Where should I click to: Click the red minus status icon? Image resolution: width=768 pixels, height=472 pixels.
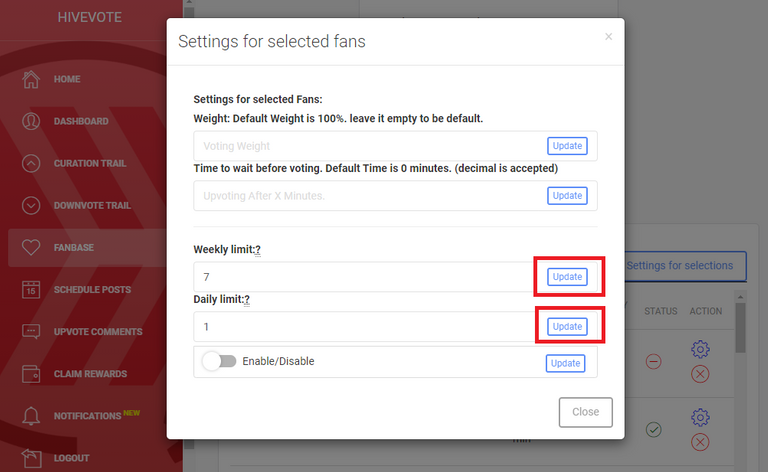point(653,362)
